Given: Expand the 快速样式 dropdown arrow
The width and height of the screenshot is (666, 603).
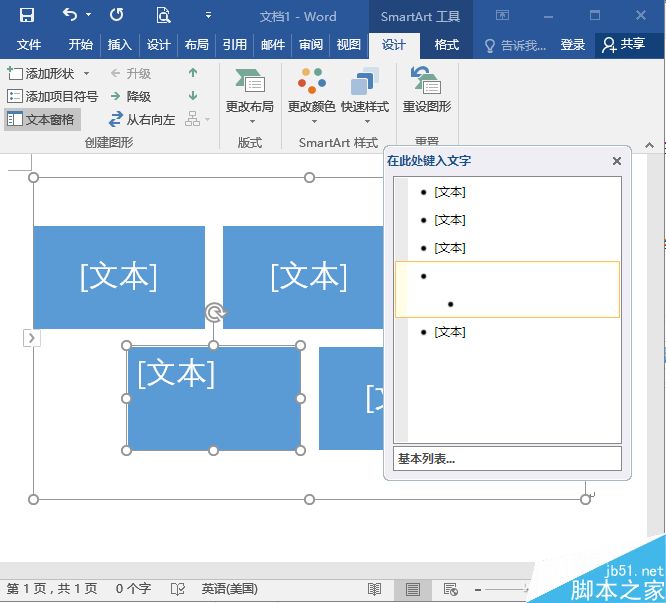Looking at the screenshot, I should [x=367, y=121].
